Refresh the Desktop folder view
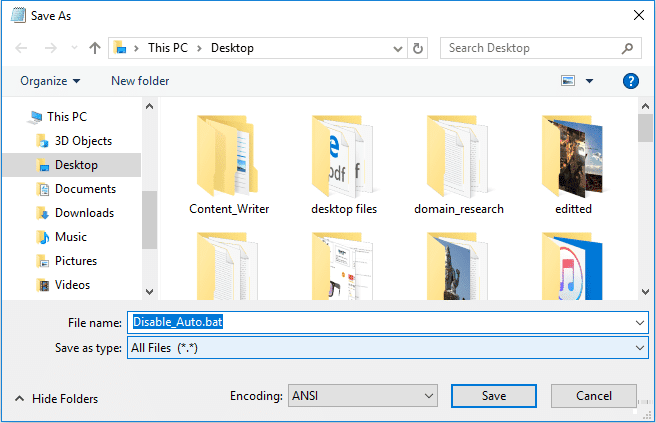The height and width of the screenshot is (423, 656). pyautogui.click(x=418, y=49)
